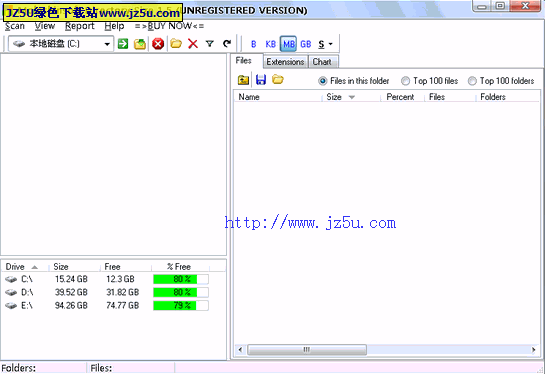This screenshot has height=374, width=545.
Task: Show sizes in megabytes (MB)
Action: [288, 44]
